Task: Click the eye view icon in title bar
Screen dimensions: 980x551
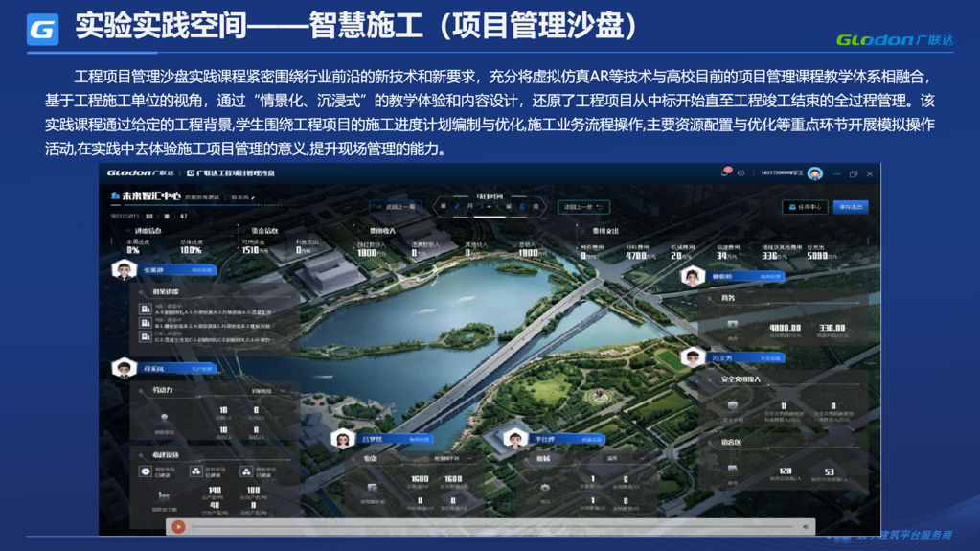Action: click(741, 173)
